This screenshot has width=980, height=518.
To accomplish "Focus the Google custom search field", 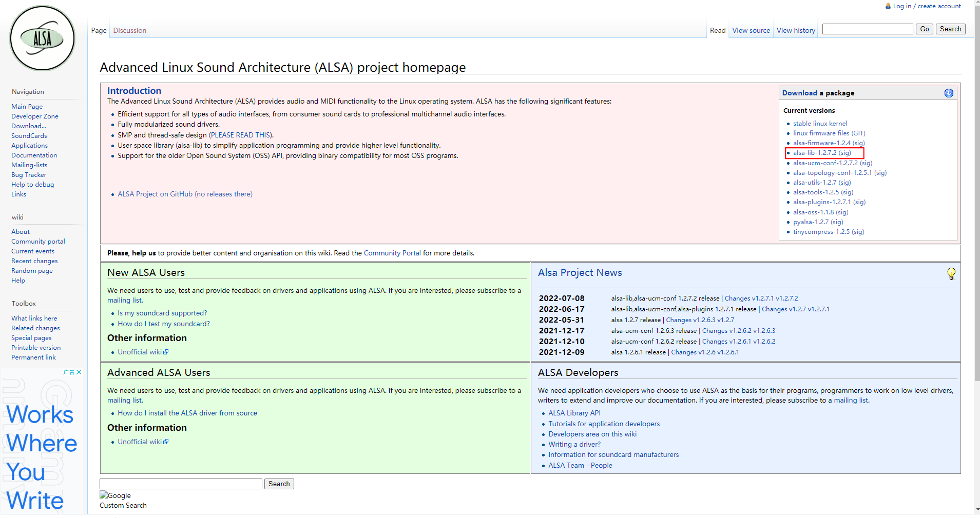I will 181,484.
